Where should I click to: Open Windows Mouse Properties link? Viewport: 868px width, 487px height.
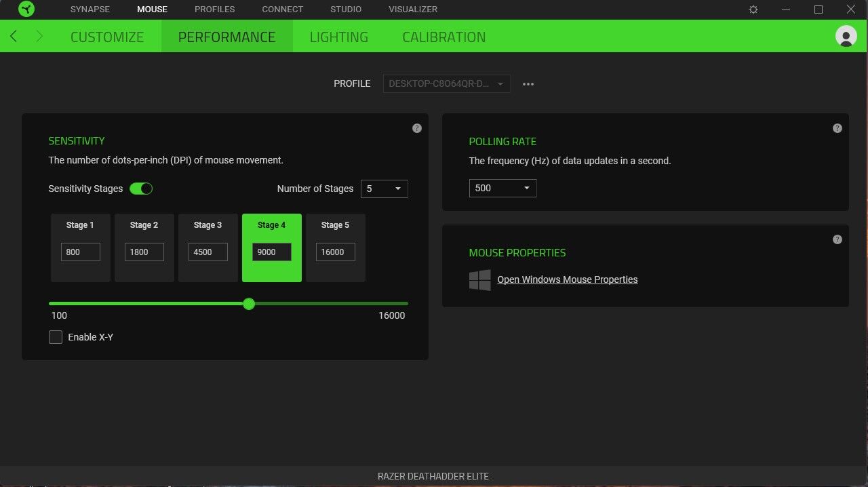coord(568,279)
